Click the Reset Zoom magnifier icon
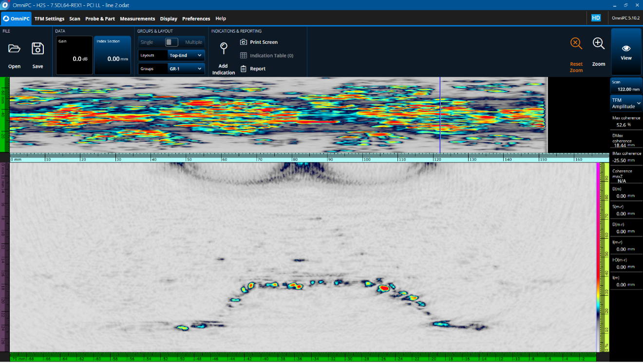Image resolution: width=643 pixels, height=364 pixels. 576,43
